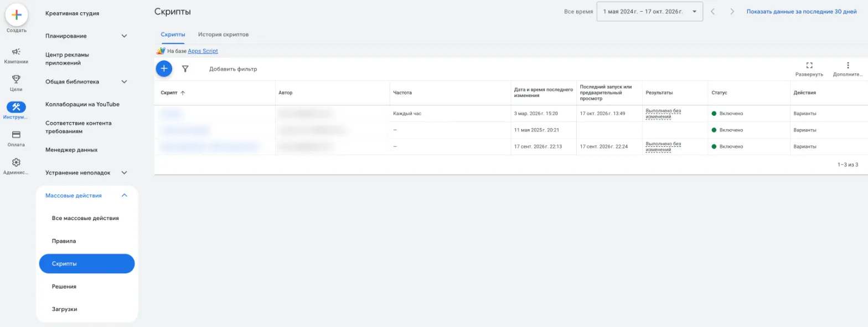Viewport: 868px width, 327px height.
Task: Collapse the Массовые действия section
Action: (125, 195)
